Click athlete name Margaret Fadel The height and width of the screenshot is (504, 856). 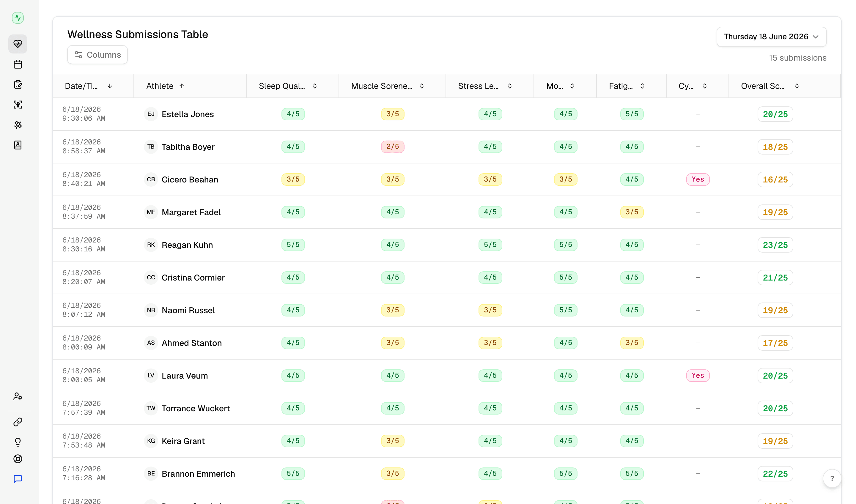click(191, 212)
